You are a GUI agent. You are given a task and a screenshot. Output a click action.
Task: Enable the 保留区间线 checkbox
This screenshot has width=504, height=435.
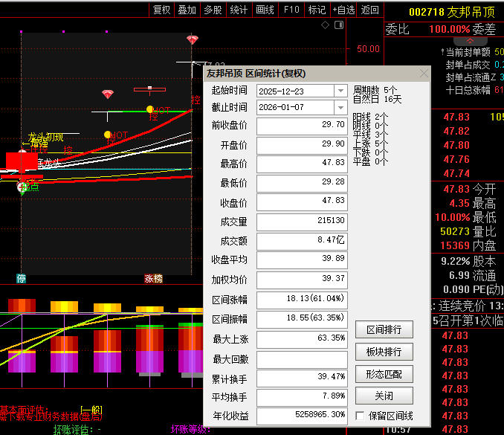[361, 416]
